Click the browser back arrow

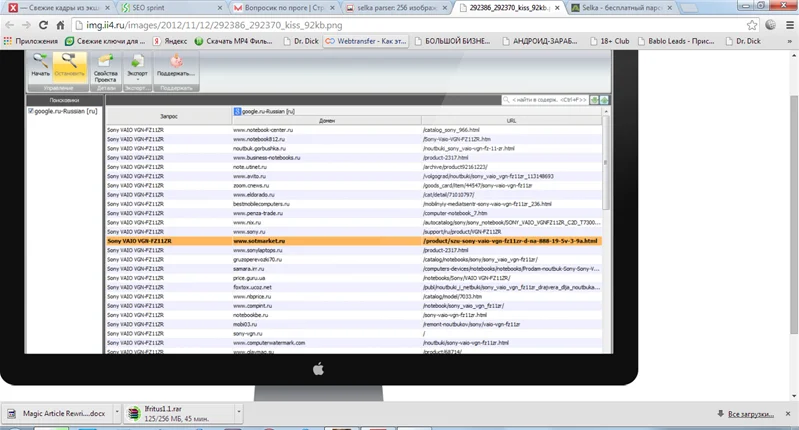pyautogui.click(x=11, y=24)
